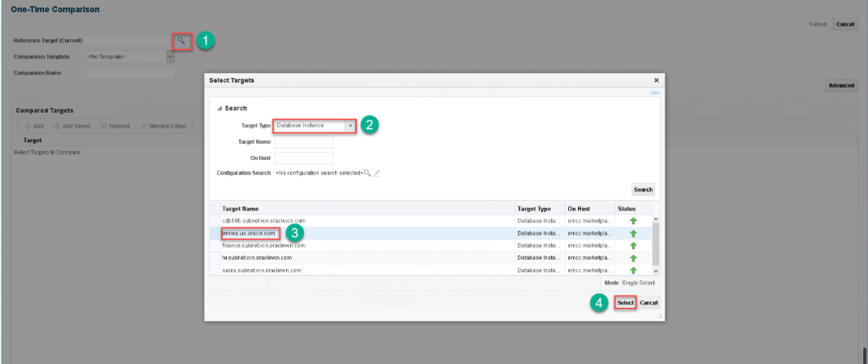
Task: Click the Add plus icon in Compared Targets
Action: pyautogui.click(x=28, y=126)
